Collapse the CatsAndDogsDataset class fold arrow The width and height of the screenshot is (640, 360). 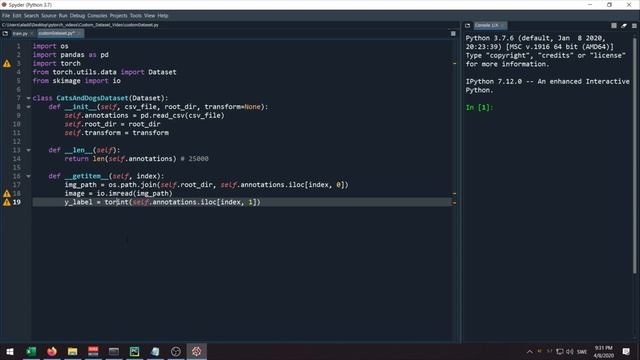click(28, 98)
